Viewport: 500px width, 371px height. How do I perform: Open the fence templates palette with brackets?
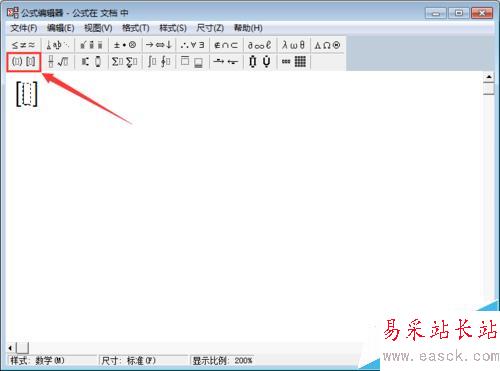[x=24, y=62]
